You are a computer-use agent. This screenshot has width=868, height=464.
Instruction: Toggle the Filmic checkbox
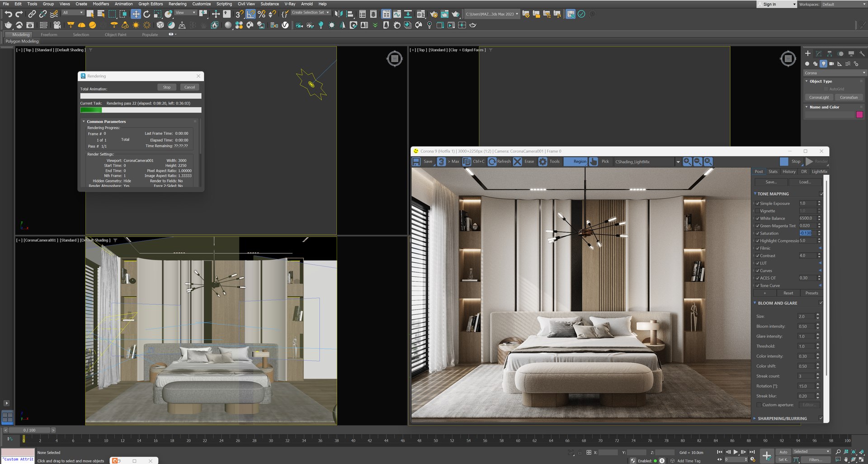757,248
